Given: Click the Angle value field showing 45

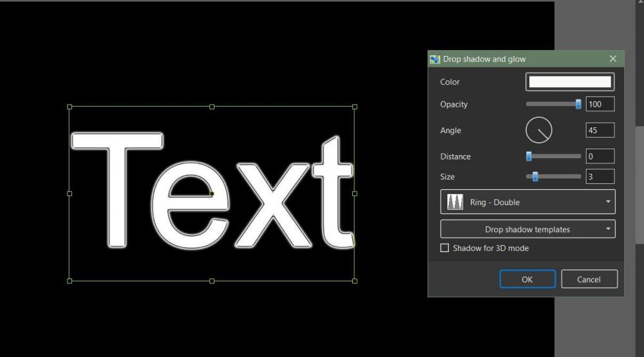Looking at the screenshot, I should coord(600,130).
